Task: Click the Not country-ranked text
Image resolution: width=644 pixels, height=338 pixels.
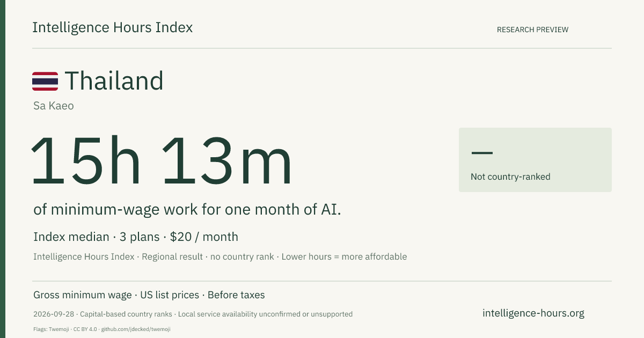Action: [510, 177]
